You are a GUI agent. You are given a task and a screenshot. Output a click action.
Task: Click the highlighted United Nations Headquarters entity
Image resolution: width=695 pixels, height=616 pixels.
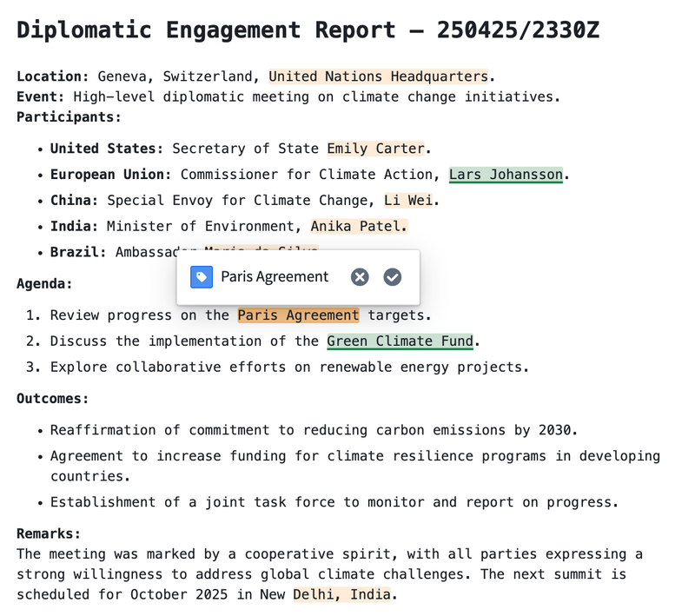pos(378,76)
